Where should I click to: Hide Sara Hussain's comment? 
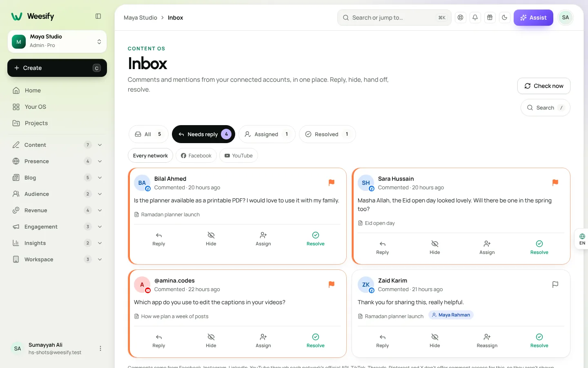tap(435, 247)
